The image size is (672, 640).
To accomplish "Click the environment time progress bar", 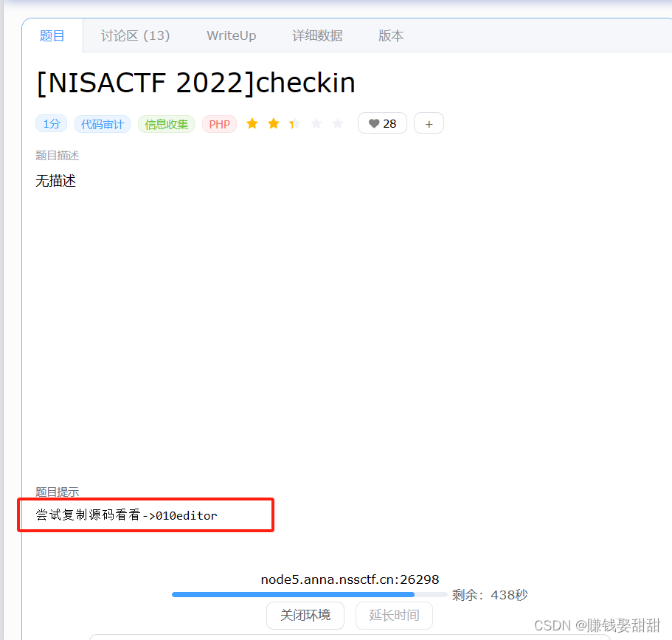I will click(310, 594).
